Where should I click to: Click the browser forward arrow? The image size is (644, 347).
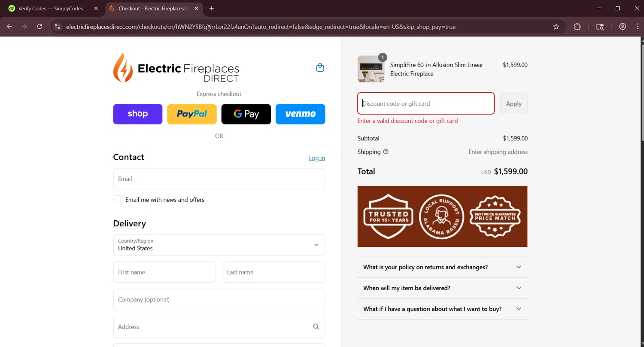click(24, 27)
